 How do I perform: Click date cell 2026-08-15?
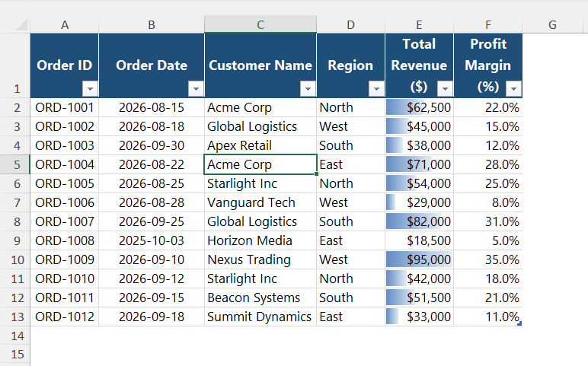coord(152,107)
